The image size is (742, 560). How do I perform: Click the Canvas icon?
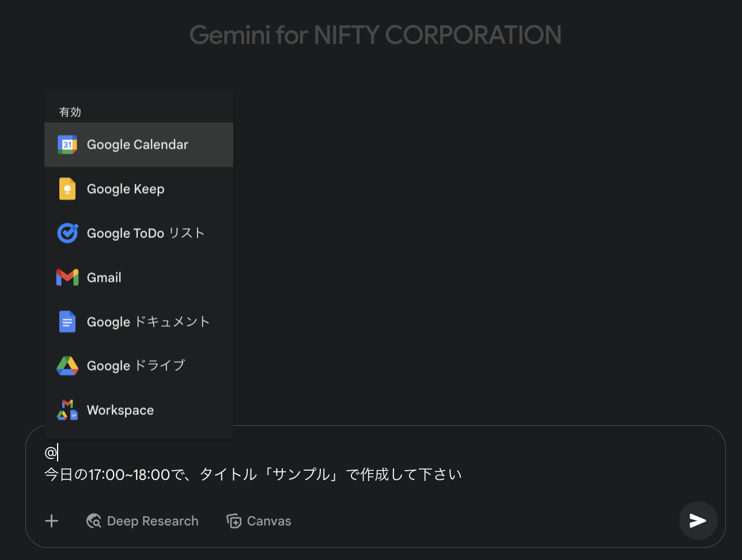tap(234, 521)
